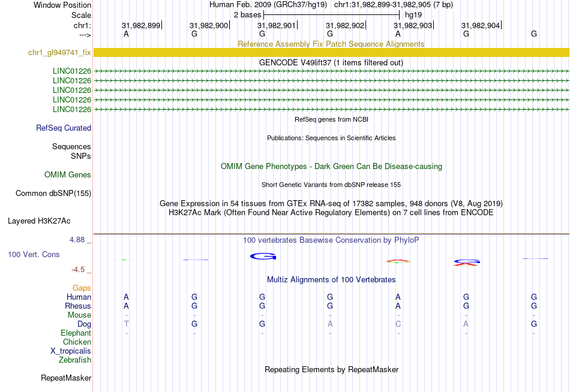Click the orange Gaps row label

click(x=82, y=288)
